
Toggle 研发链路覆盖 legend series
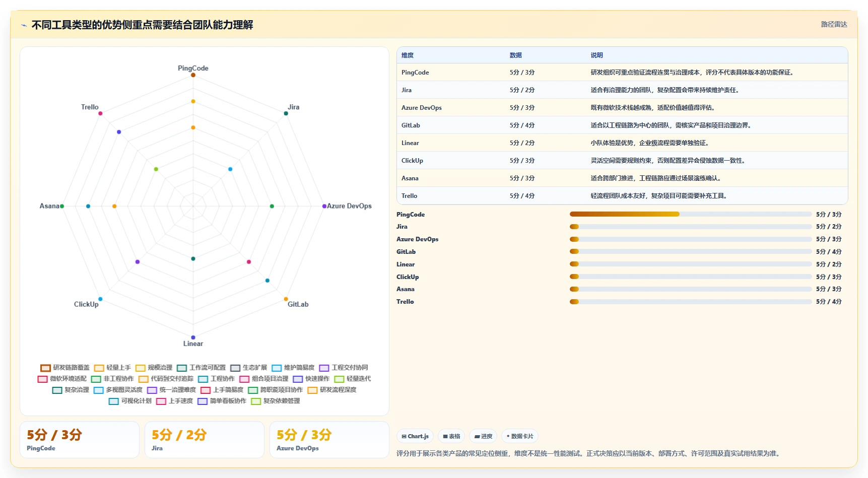coord(65,368)
